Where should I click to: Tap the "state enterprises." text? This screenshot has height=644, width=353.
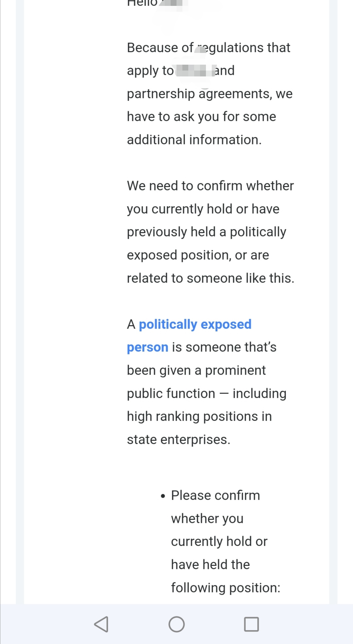pos(178,440)
